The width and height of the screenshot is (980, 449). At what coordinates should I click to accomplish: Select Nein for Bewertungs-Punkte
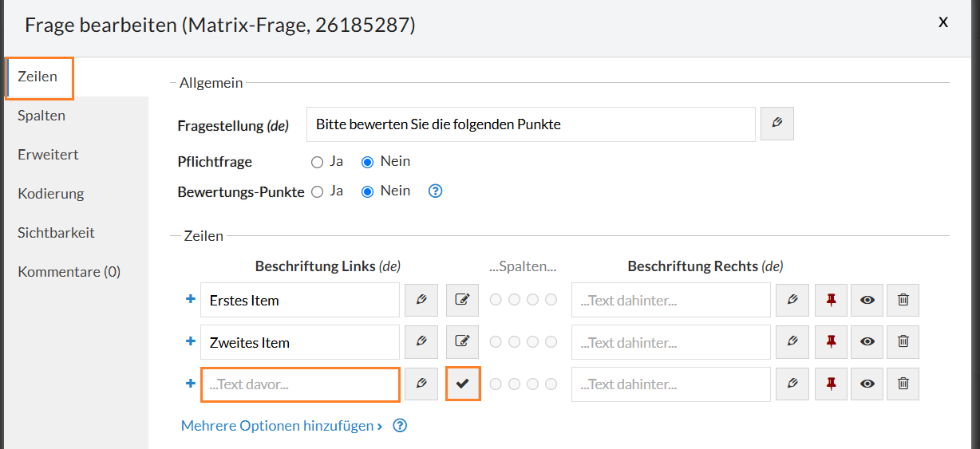368,191
